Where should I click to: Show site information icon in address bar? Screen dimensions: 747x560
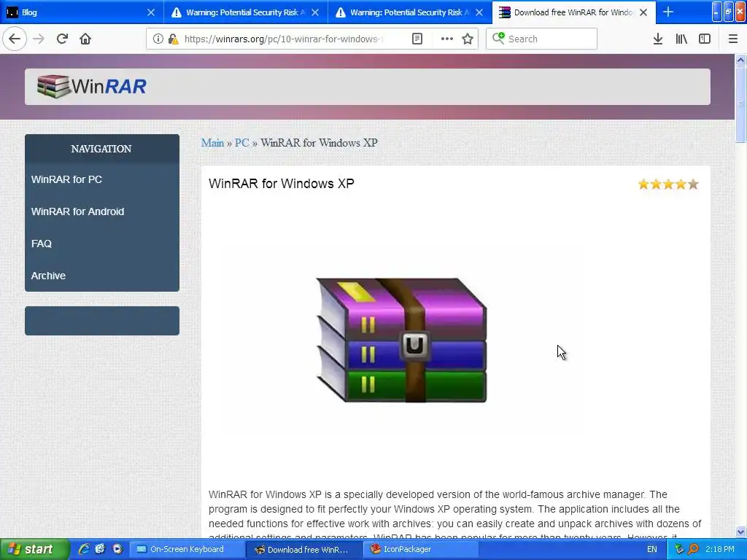[x=158, y=39]
